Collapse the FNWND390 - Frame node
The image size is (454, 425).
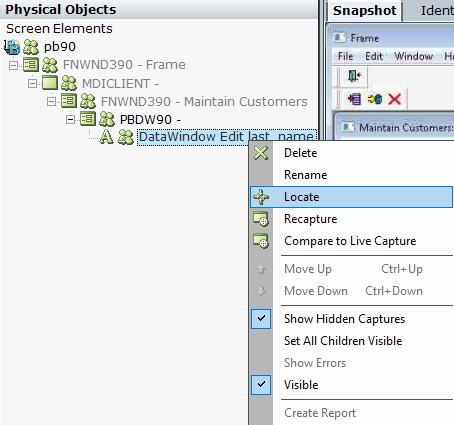(x=13, y=65)
